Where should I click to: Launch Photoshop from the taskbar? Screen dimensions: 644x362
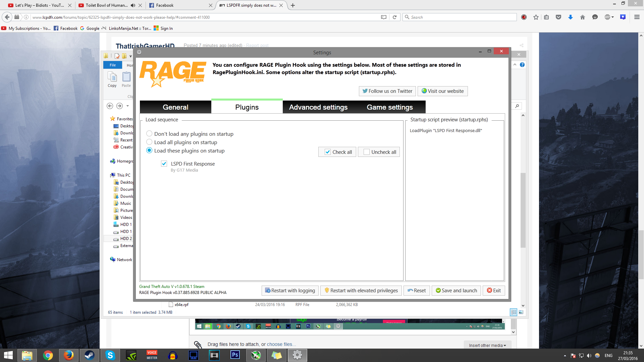click(x=235, y=355)
